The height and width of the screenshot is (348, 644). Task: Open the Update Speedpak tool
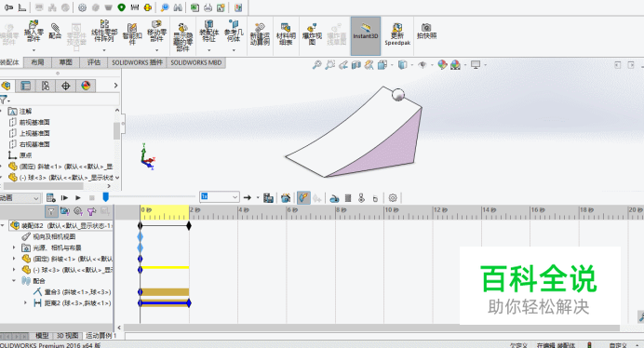[397, 34]
